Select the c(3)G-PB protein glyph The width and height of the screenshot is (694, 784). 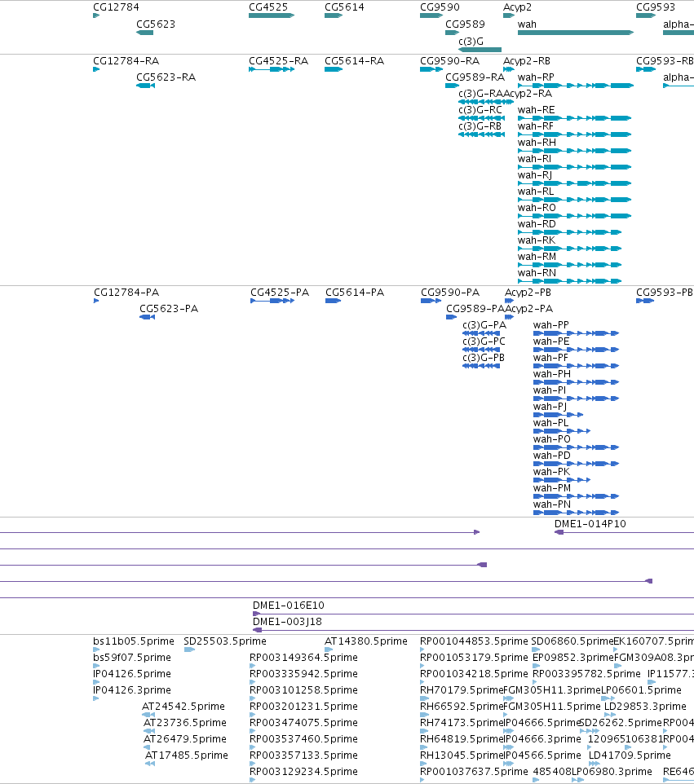coord(481,365)
